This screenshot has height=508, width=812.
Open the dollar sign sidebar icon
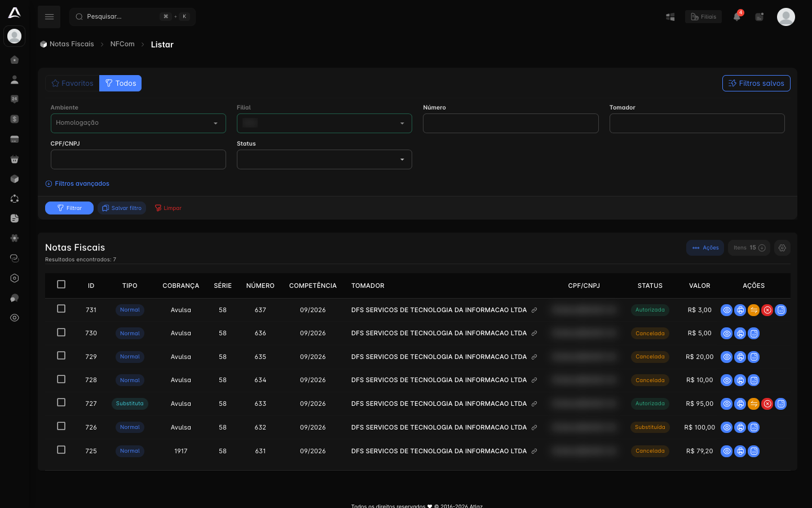(x=15, y=119)
